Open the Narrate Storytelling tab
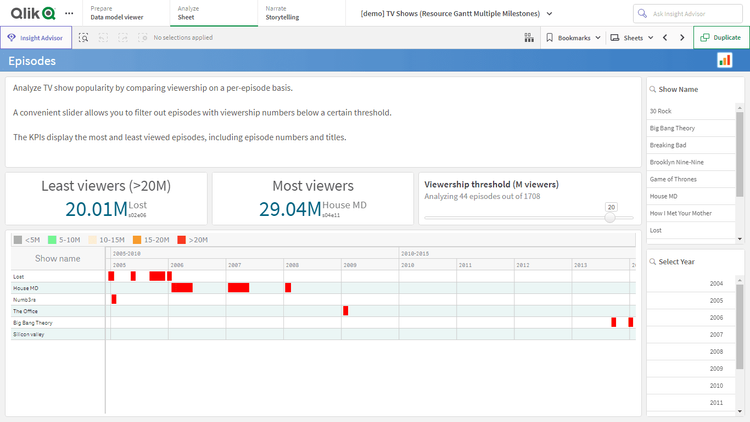This screenshot has width=750, height=422. coord(281,13)
